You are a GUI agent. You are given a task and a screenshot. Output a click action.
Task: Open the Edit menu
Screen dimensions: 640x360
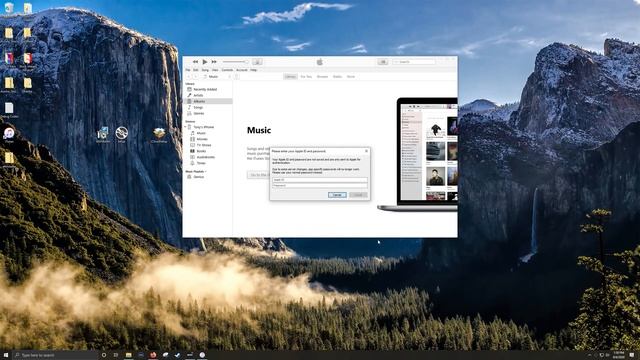coord(196,70)
